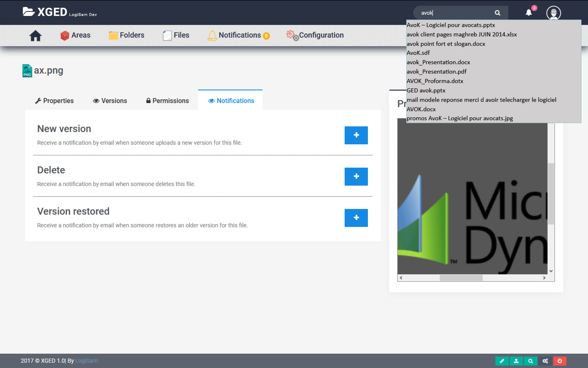The image size is (588, 368).
Task: Click the preview horizontal scrollbar thumb
Action: tap(461, 278)
